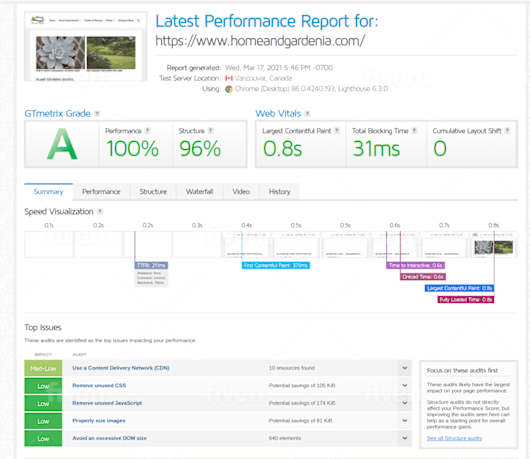
Task: Click the First Contentful Paint marker
Action: pos(276,265)
